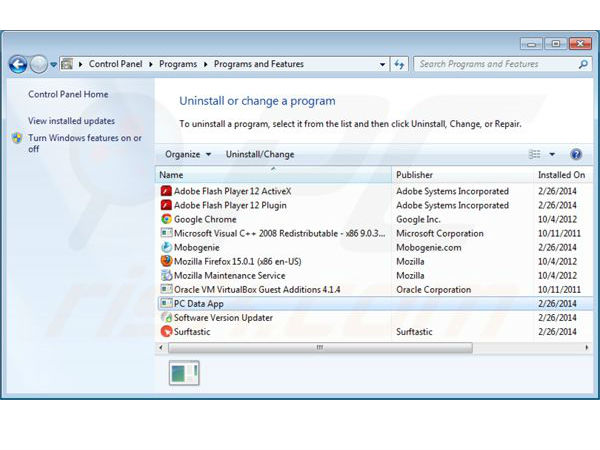The height and width of the screenshot is (450, 600).
Task: Sort list by Installed On column
Action: coord(560,175)
